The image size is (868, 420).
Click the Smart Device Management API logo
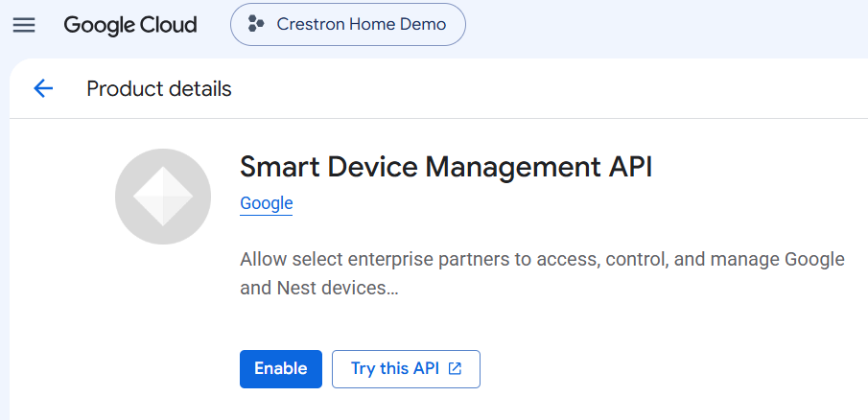click(163, 197)
